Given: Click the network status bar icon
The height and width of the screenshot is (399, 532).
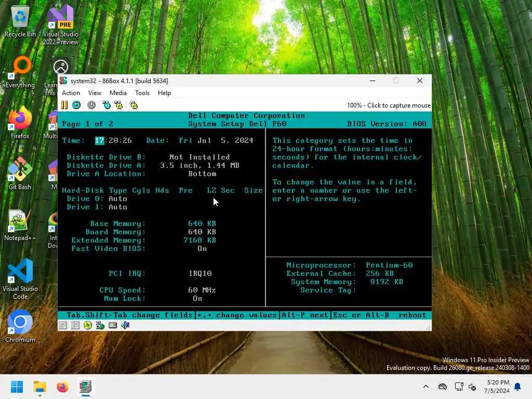Looking at the screenshot, I should tap(100, 326).
